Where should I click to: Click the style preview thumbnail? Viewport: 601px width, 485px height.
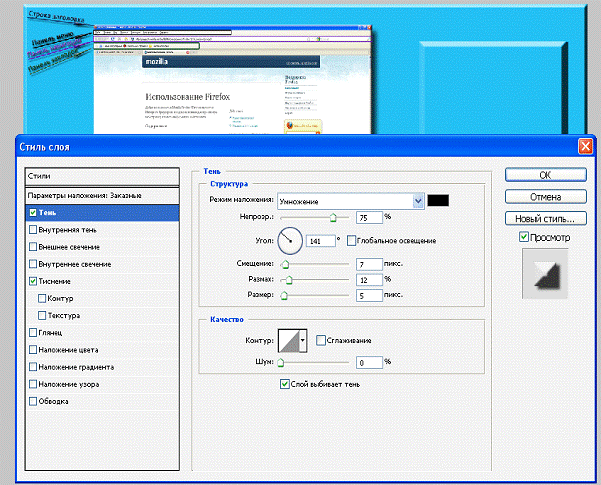[545, 275]
